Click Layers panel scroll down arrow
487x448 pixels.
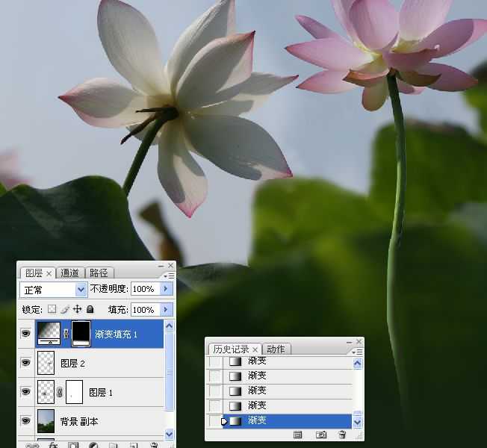point(170,434)
